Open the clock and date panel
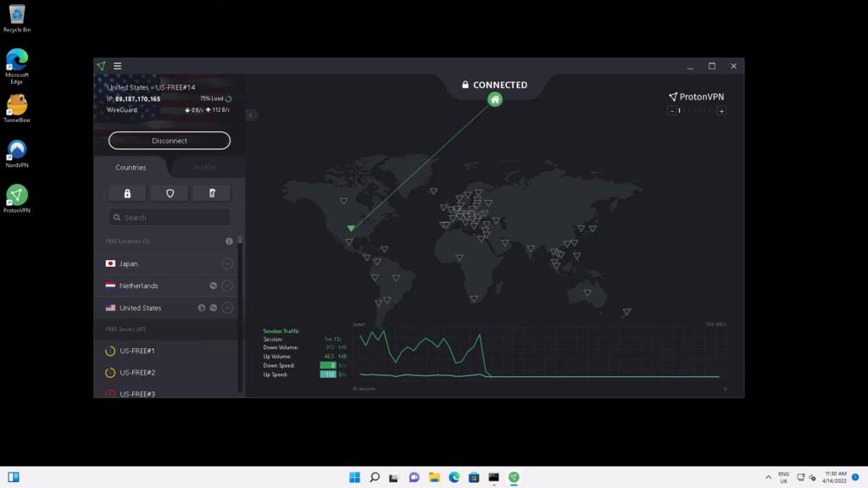 coord(835,477)
